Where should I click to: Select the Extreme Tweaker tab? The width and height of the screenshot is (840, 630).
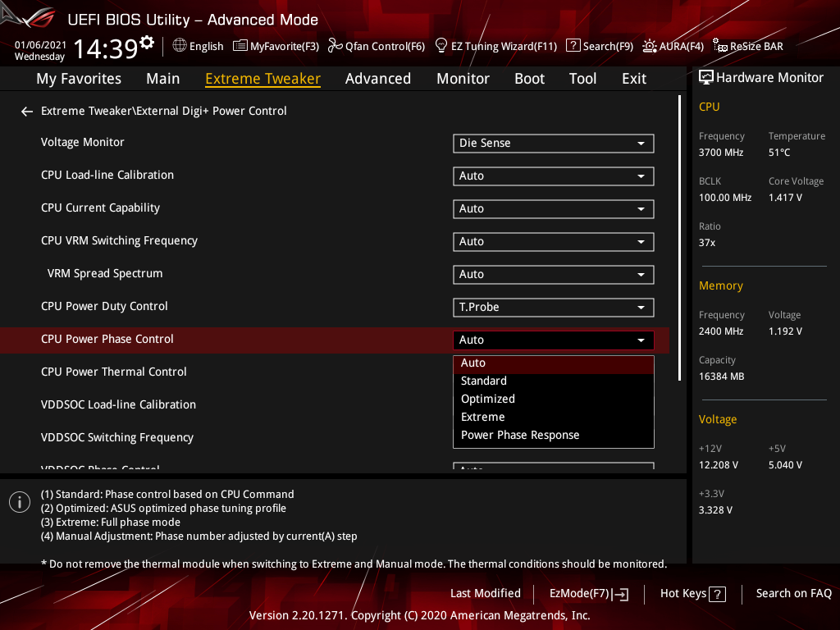(263, 79)
